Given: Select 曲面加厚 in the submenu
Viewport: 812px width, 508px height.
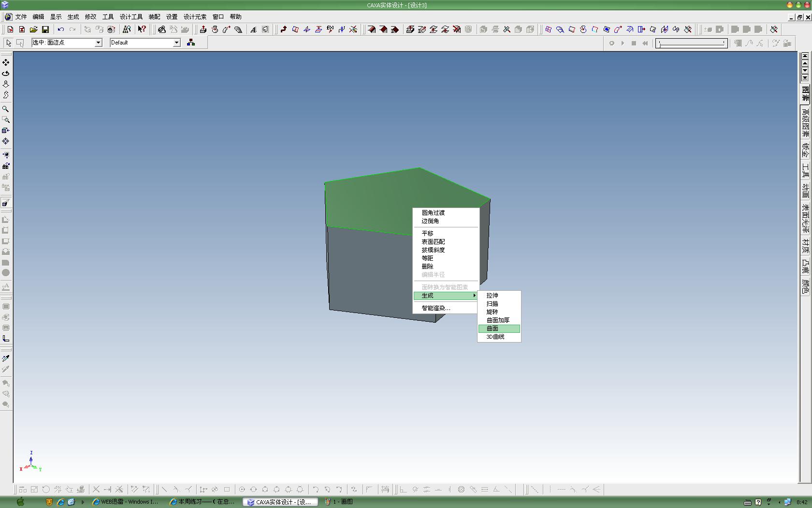Looking at the screenshot, I should 499,320.
